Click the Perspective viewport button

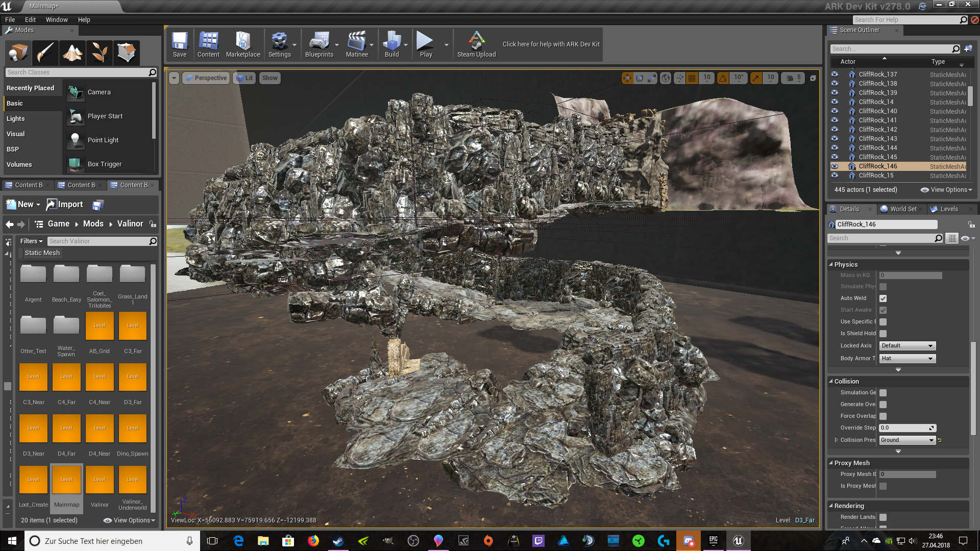click(x=206, y=78)
